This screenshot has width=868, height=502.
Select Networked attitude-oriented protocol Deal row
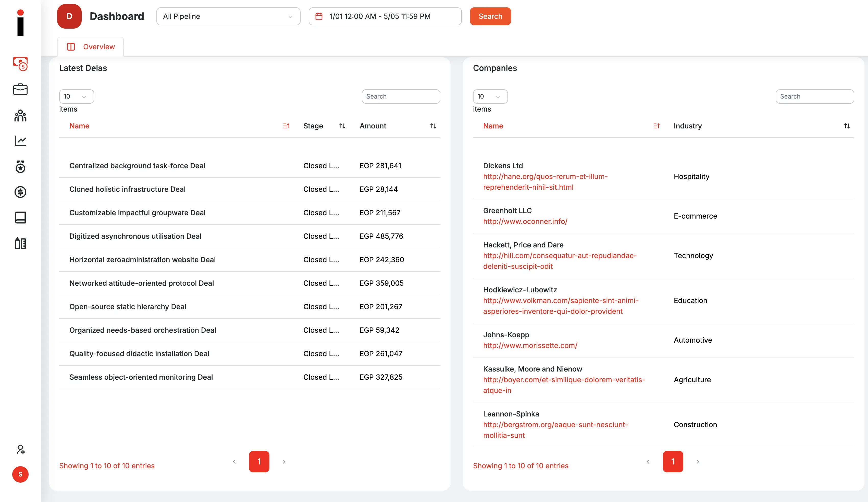250,283
